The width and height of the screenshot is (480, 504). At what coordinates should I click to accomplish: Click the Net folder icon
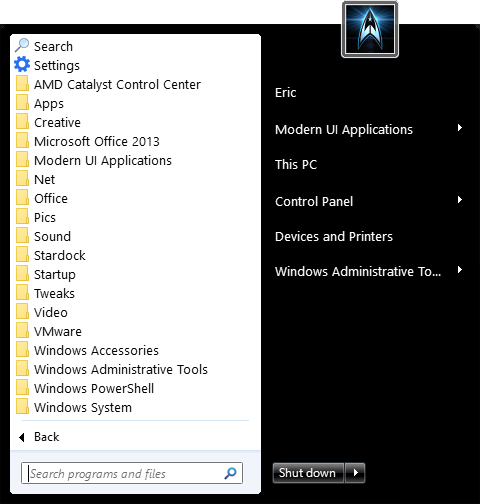[22, 178]
